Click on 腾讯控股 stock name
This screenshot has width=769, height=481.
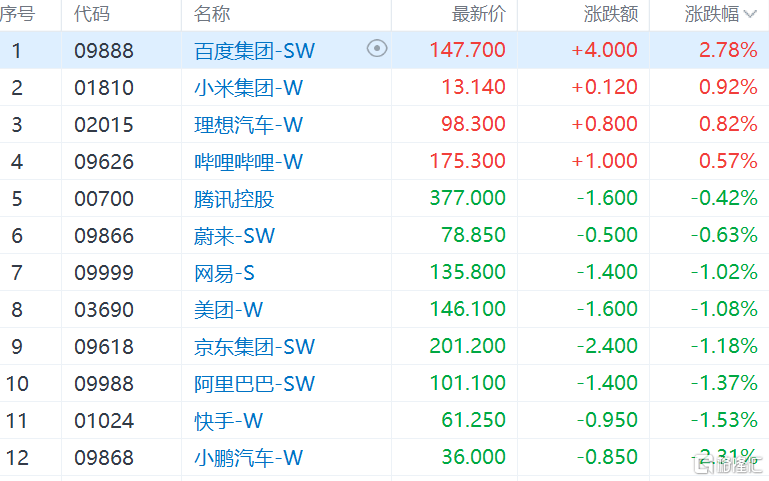click(234, 198)
